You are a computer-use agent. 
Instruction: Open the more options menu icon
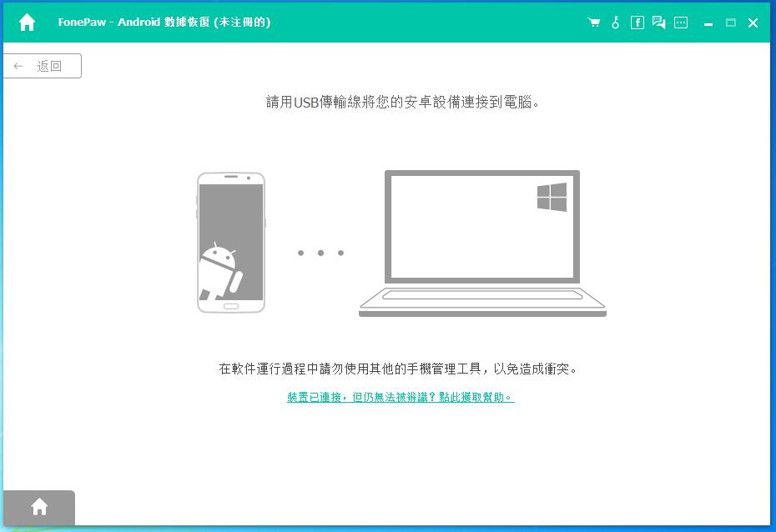coord(681,23)
